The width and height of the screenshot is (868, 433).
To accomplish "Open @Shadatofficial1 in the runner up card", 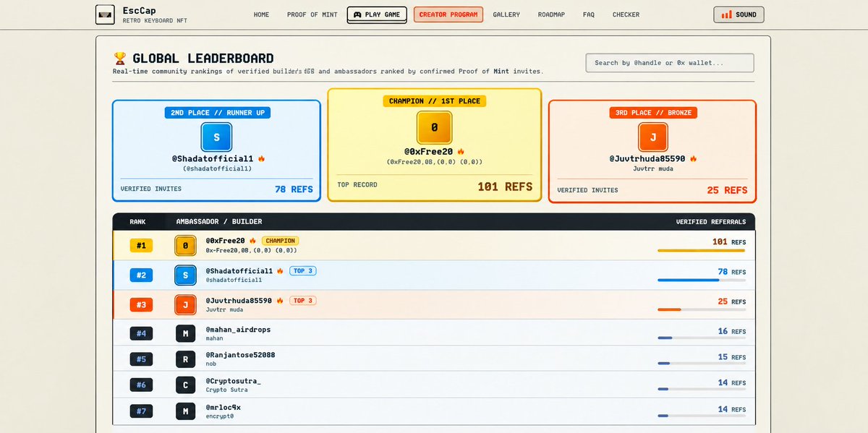I will [213, 158].
